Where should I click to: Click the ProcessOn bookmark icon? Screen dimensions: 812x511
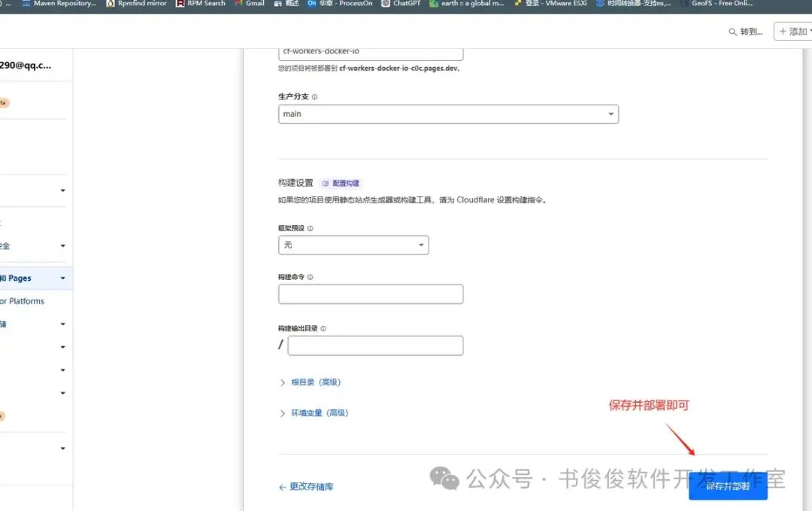coord(312,3)
